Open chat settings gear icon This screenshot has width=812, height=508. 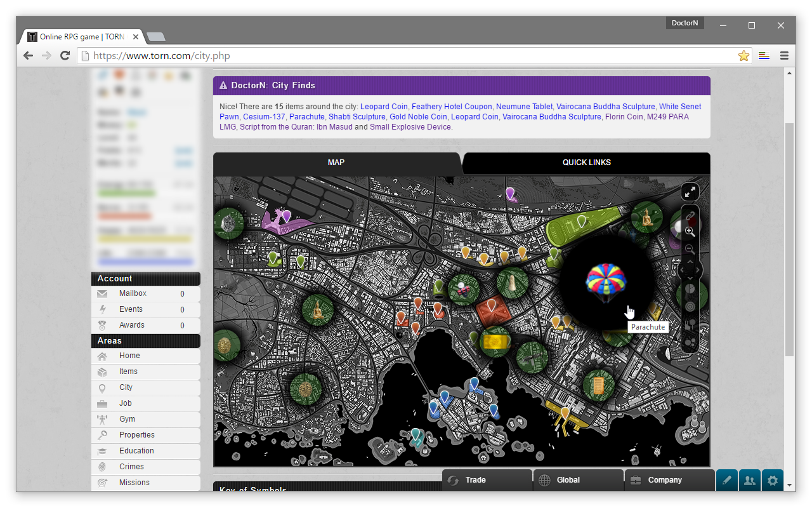773,481
